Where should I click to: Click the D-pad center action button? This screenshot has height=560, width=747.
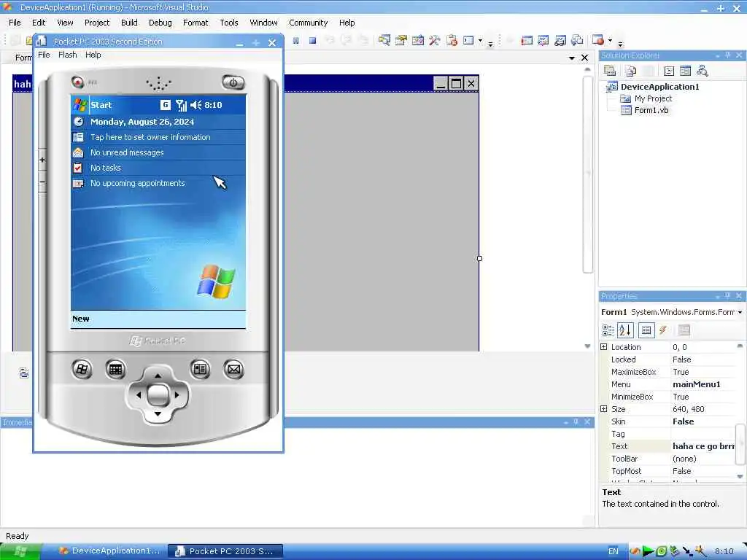pos(158,394)
